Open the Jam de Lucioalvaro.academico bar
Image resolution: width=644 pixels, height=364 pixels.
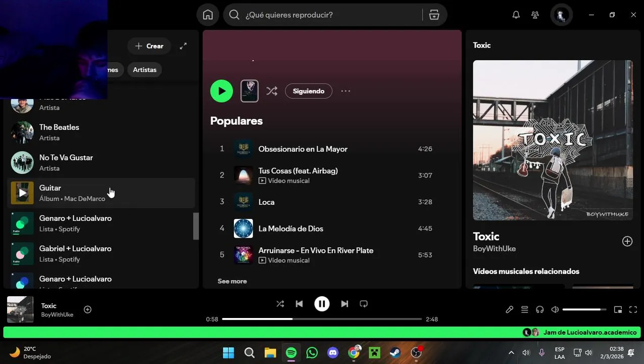point(322,332)
